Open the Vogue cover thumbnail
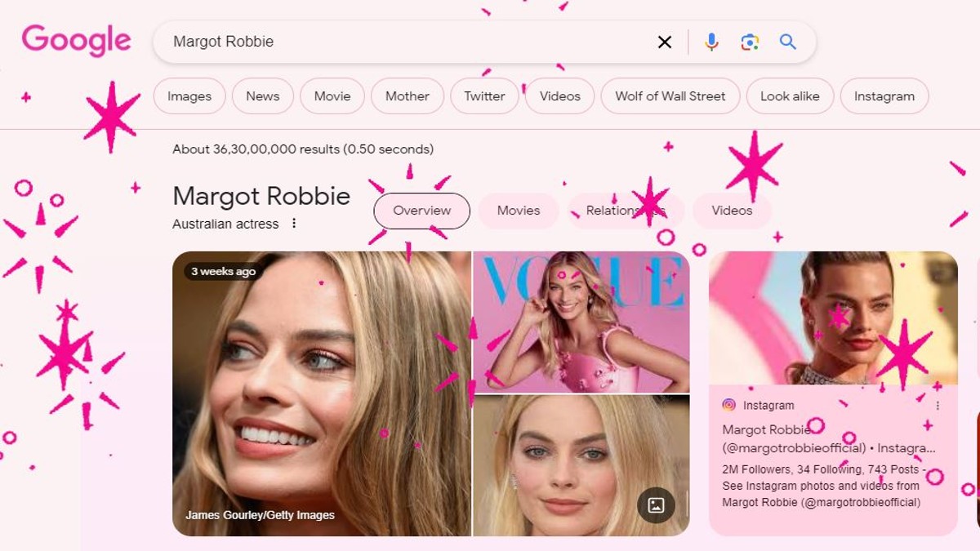The width and height of the screenshot is (980, 551). [580, 321]
